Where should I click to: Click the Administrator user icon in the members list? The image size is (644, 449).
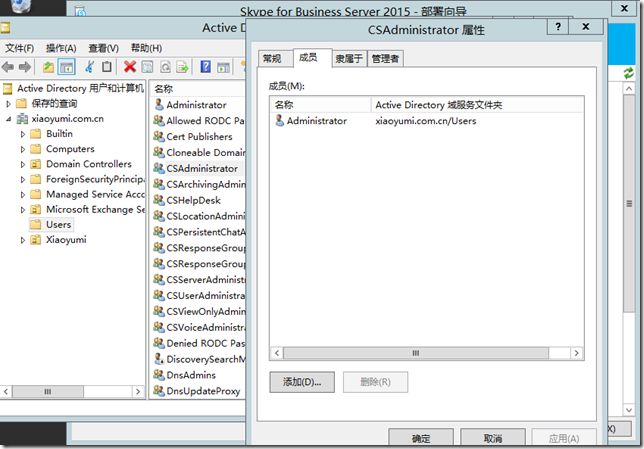(x=280, y=120)
